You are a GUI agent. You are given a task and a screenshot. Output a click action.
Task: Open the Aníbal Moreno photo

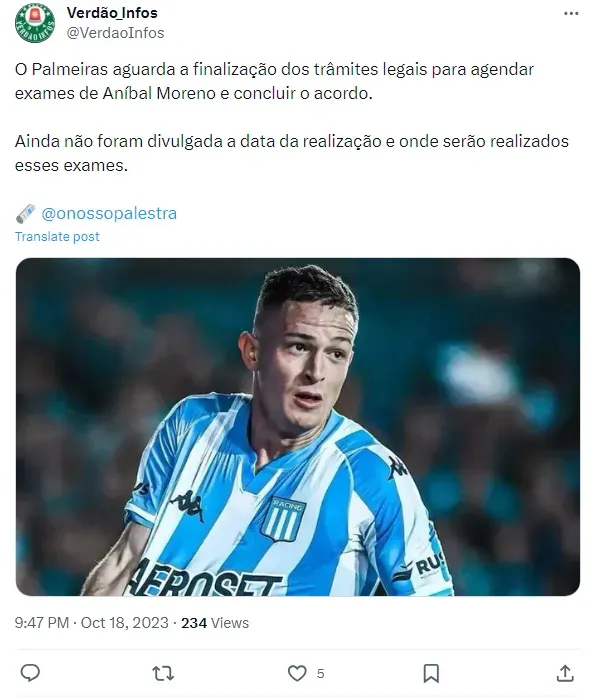297,426
